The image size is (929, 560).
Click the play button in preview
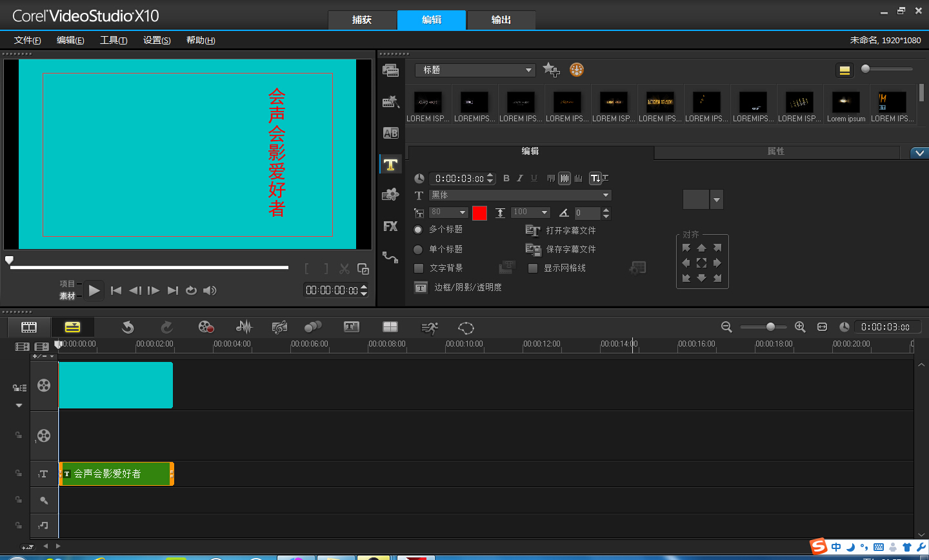[94, 290]
